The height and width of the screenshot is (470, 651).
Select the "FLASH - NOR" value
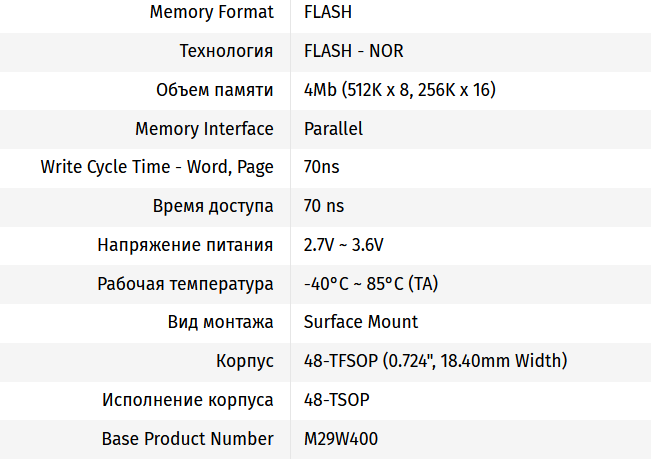coord(353,51)
